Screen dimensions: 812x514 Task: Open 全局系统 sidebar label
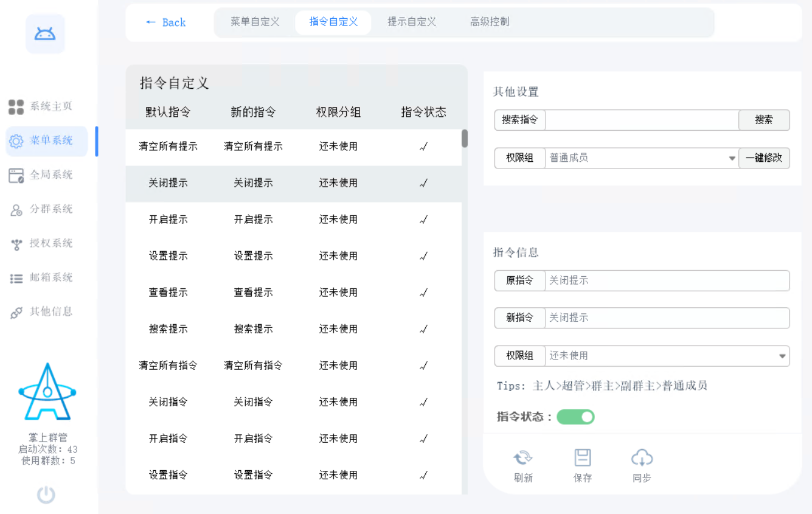point(51,175)
